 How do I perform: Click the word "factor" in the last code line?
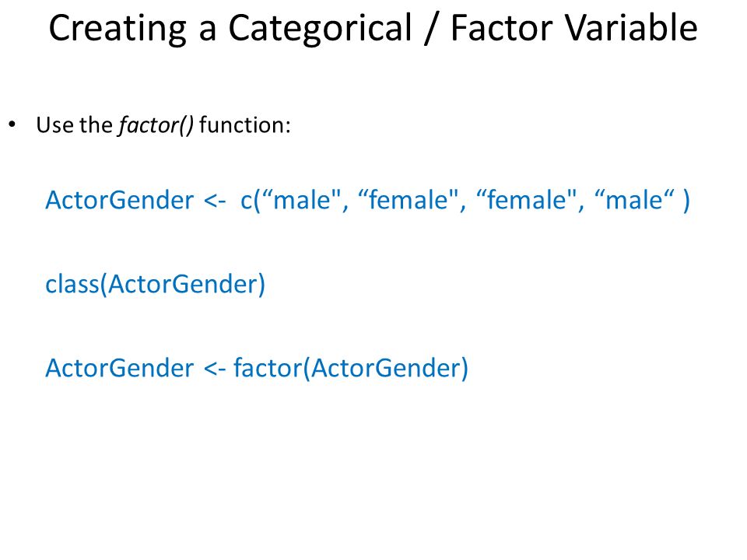268,368
